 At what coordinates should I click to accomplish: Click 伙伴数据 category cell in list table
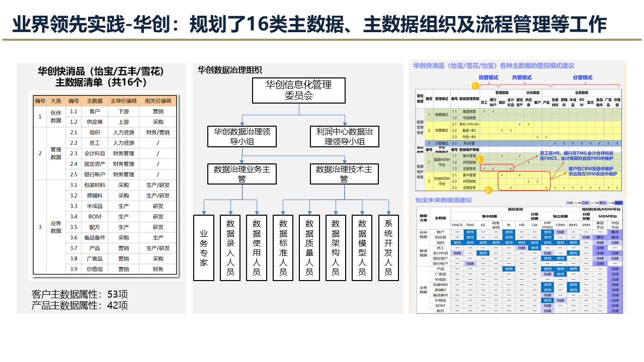56,117
